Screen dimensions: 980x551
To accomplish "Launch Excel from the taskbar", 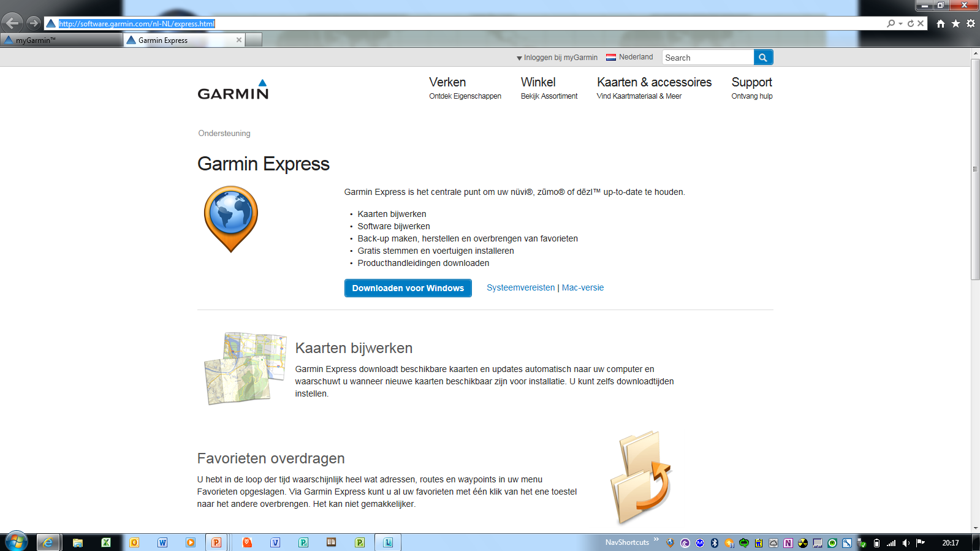I will pos(106,542).
